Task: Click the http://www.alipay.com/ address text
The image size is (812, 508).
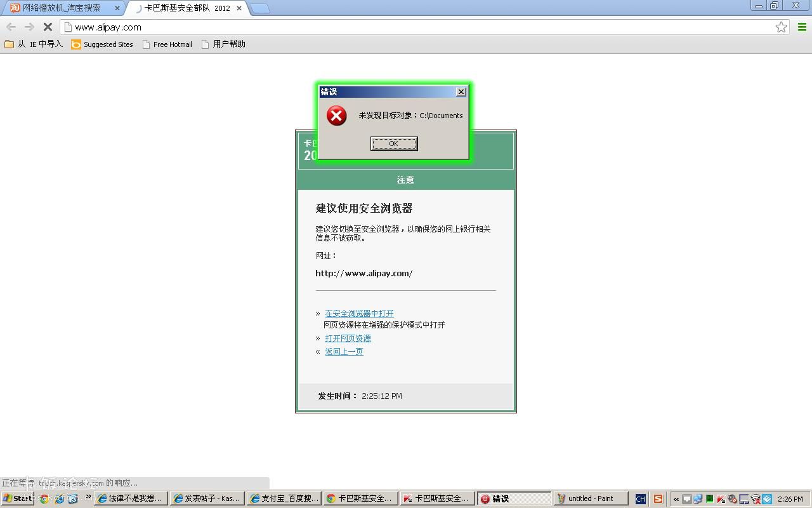Action: tap(364, 273)
